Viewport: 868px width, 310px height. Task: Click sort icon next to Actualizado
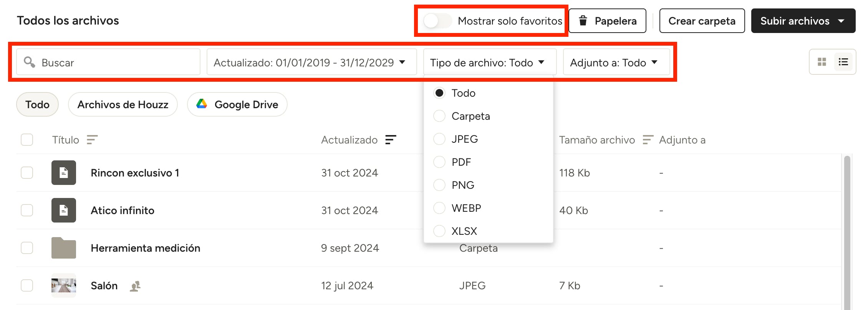tap(391, 140)
